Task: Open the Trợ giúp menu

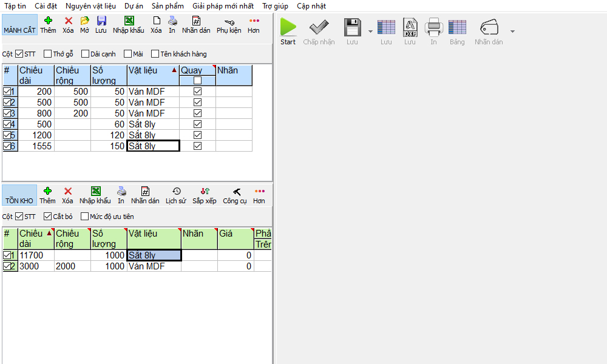Action: click(275, 6)
